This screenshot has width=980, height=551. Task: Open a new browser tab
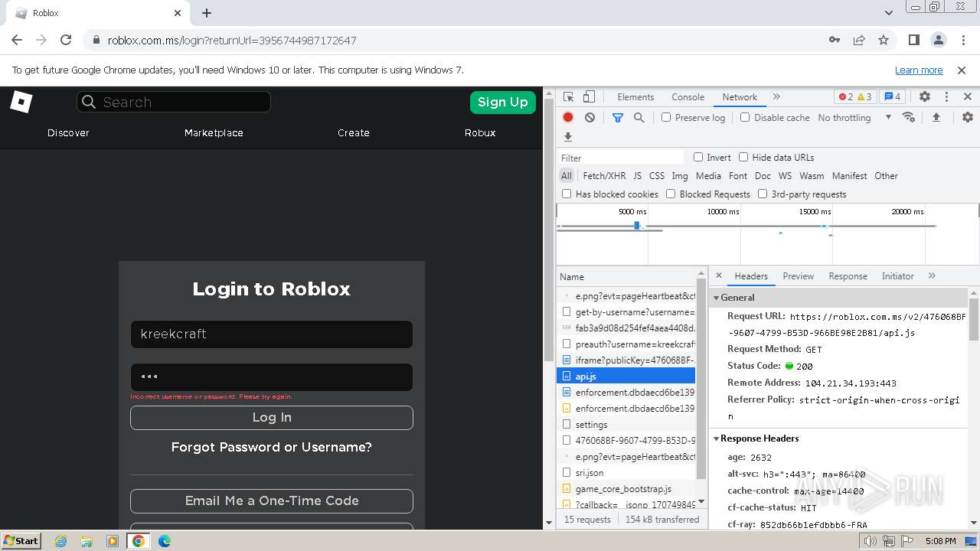click(207, 13)
